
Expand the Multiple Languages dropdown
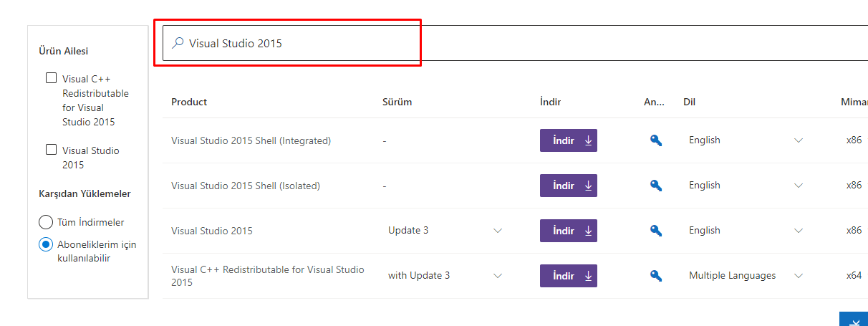tap(799, 276)
